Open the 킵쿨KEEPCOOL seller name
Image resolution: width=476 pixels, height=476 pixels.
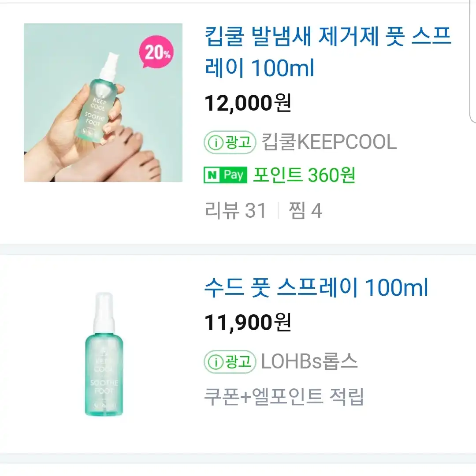point(329,142)
